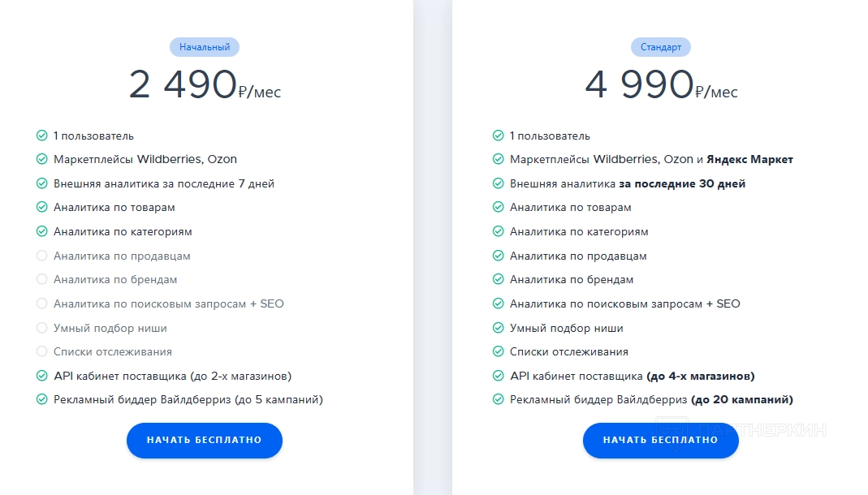Click empty circle beside Списки отслеживания in Начальный
Screen dimensions: 868x495
[x=42, y=351]
